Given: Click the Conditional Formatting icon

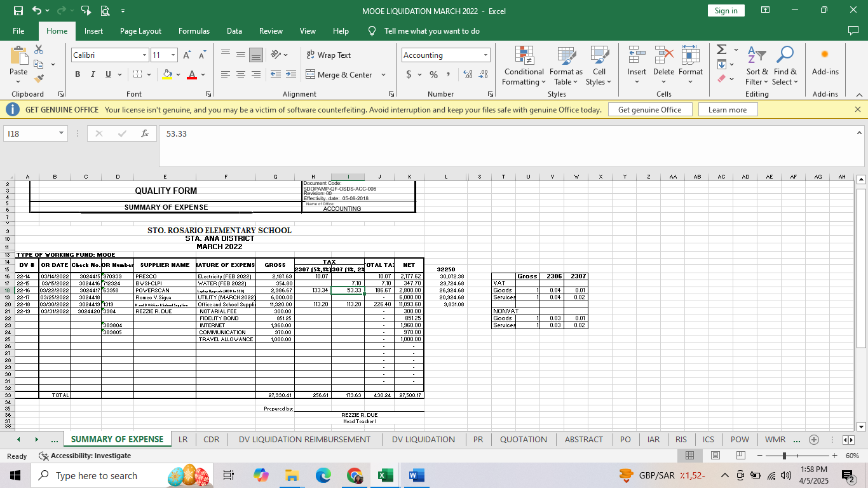Looking at the screenshot, I should click(x=524, y=56).
